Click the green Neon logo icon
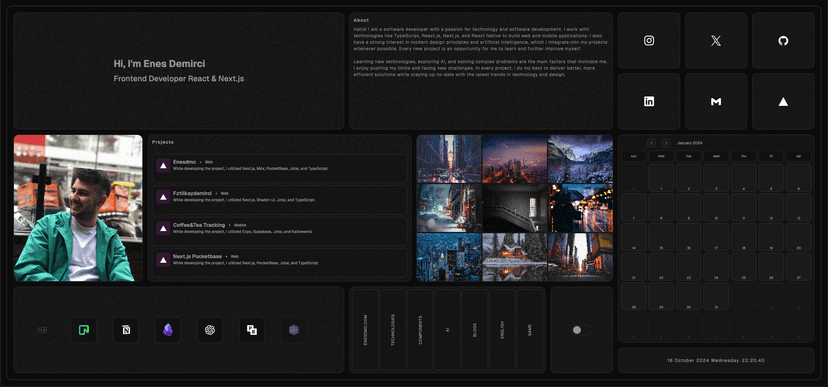This screenshot has width=828, height=387. tap(84, 330)
